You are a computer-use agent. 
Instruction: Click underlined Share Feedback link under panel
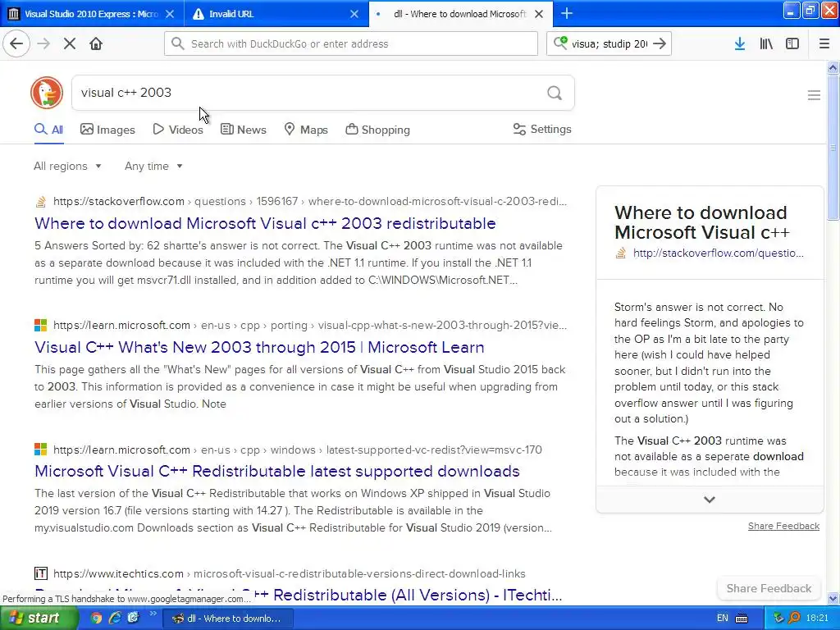783,526
